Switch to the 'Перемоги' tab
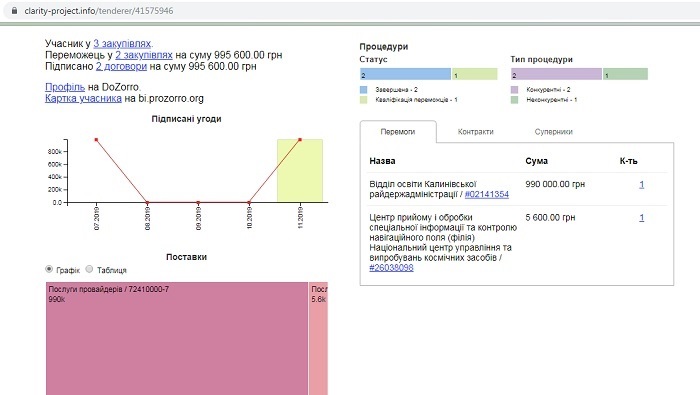Viewport: 700px width, 395px height. [x=398, y=132]
